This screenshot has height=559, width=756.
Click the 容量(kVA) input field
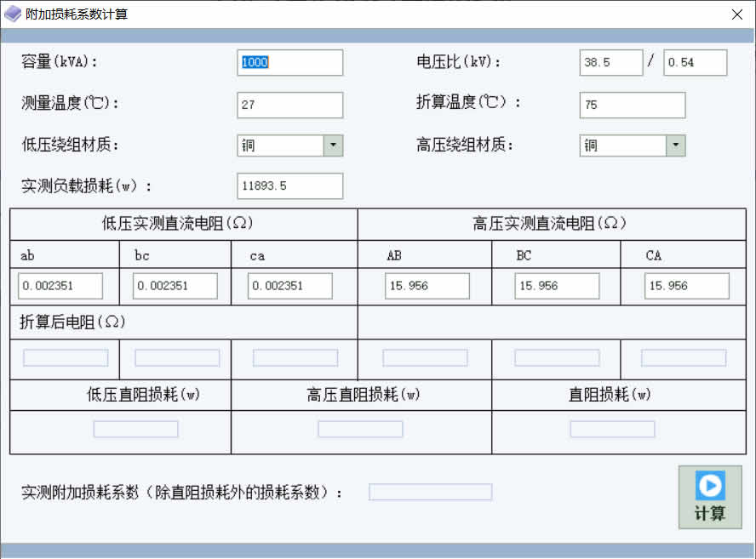[289, 62]
